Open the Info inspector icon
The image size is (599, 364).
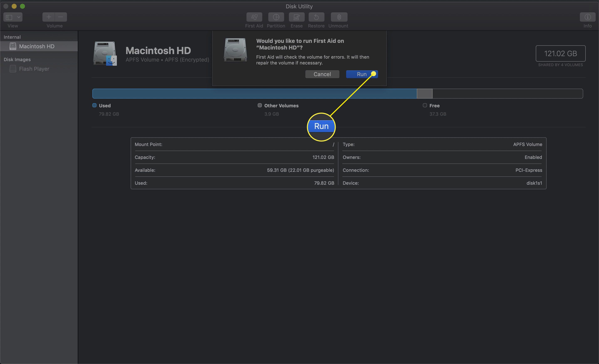point(588,17)
